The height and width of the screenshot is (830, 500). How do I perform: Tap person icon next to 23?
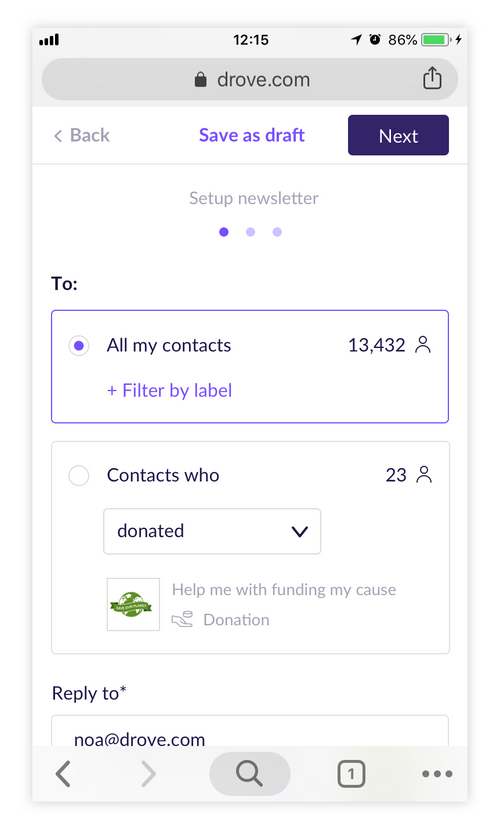click(423, 474)
